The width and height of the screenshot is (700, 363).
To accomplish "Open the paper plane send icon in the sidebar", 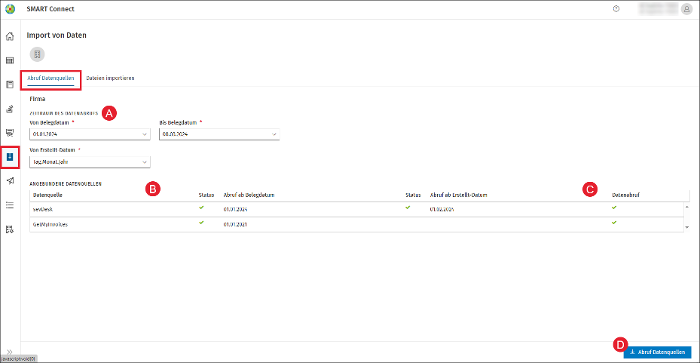I will point(10,181).
